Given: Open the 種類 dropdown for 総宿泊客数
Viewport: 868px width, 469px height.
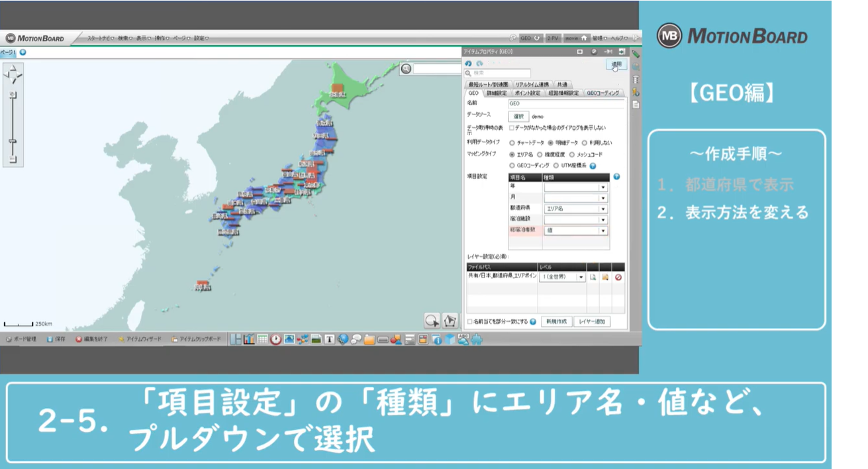Looking at the screenshot, I should tap(575, 231).
